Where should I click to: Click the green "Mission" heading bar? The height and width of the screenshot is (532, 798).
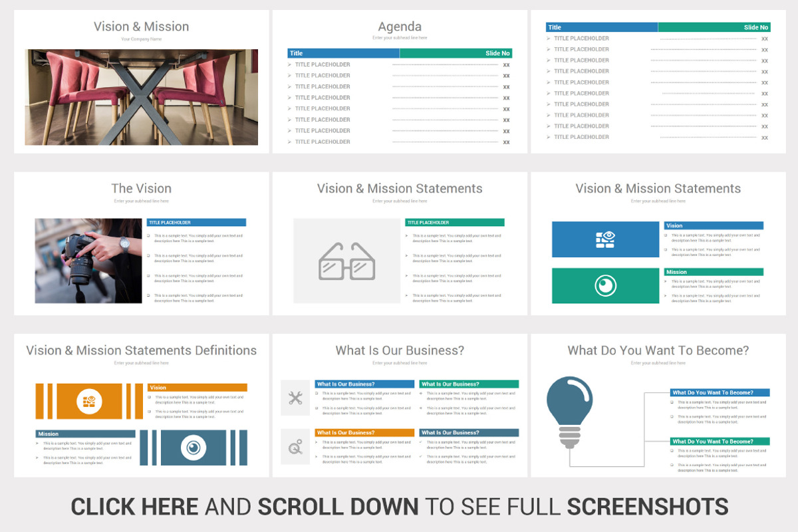tap(714, 272)
